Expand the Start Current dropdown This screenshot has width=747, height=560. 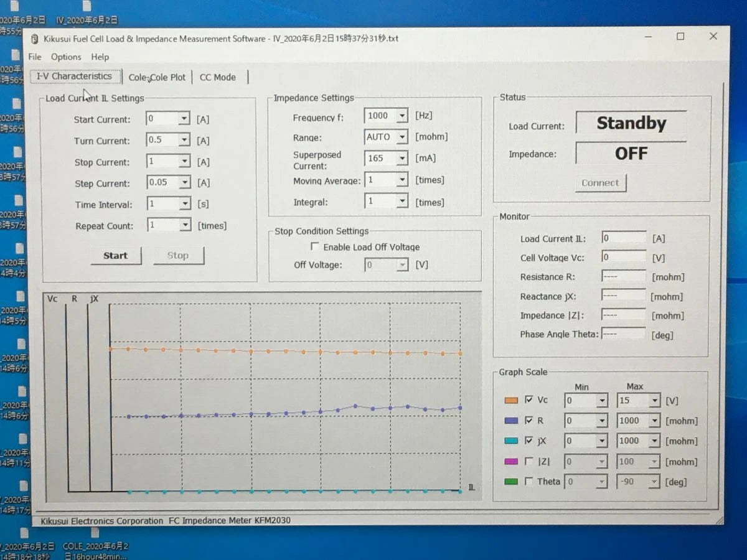(184, 119)
